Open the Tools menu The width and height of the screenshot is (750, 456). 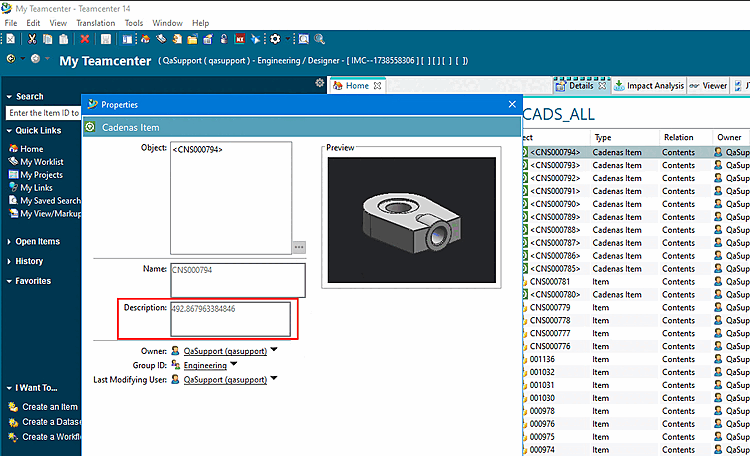(x=134, y=23)
